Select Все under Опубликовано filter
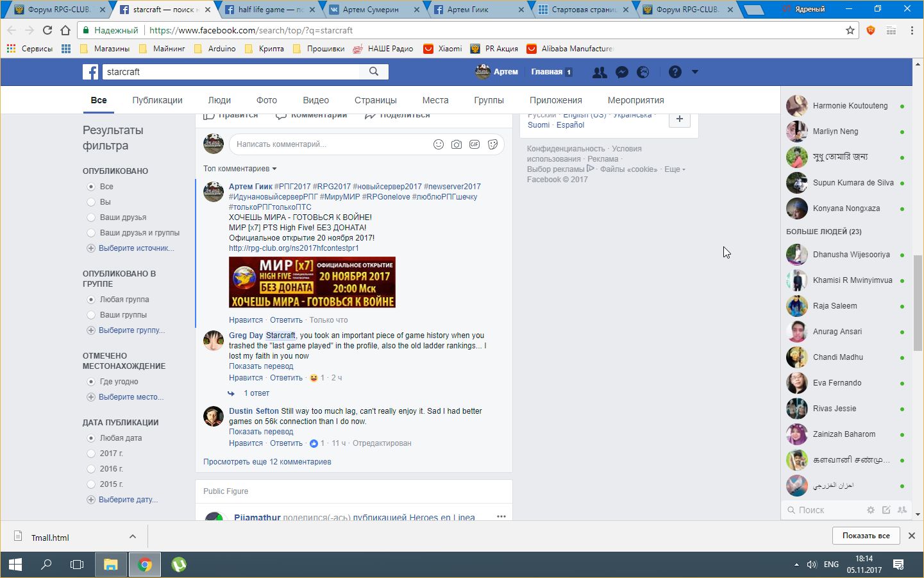 point(91,187)
